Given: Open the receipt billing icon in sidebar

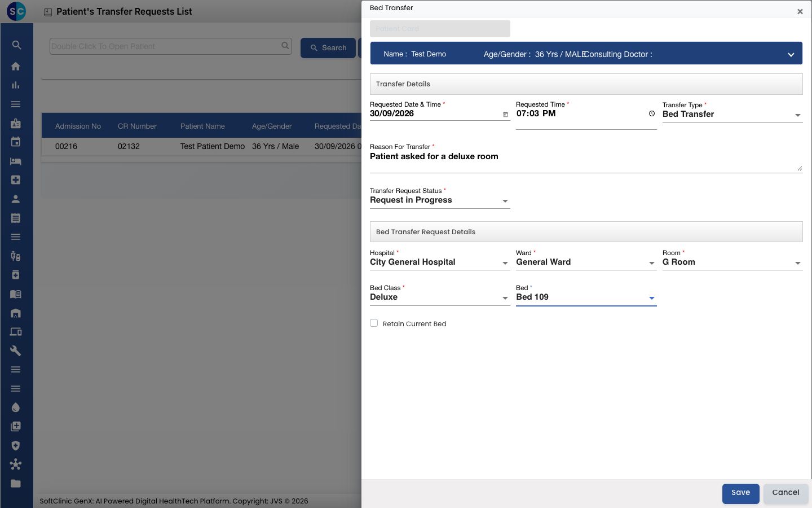Looking at the screenshot, I should point(16,218).
